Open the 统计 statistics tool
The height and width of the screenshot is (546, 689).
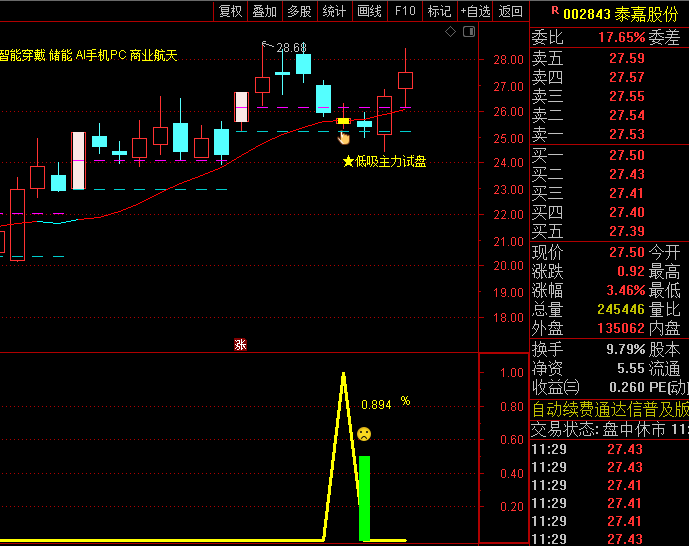click(335, 11)
